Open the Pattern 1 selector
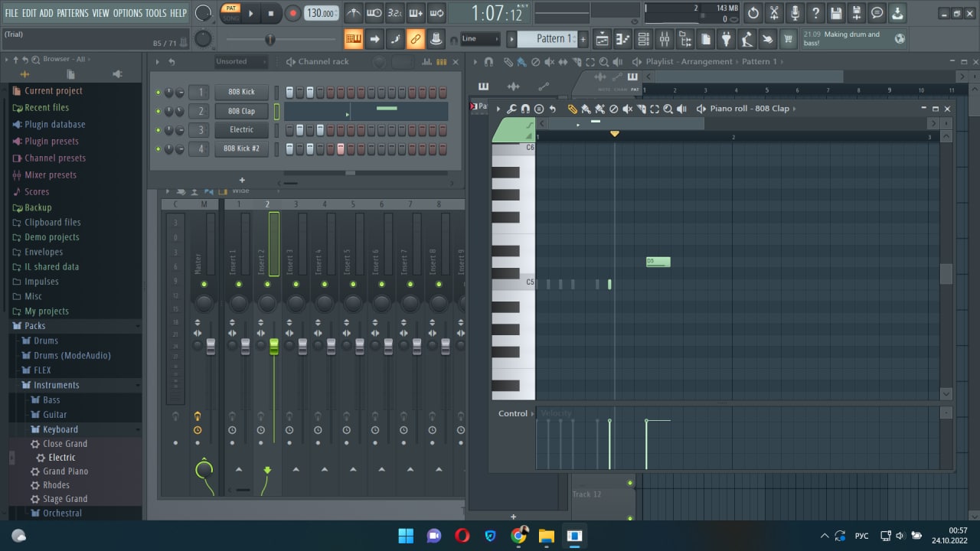 pos(547,39)
